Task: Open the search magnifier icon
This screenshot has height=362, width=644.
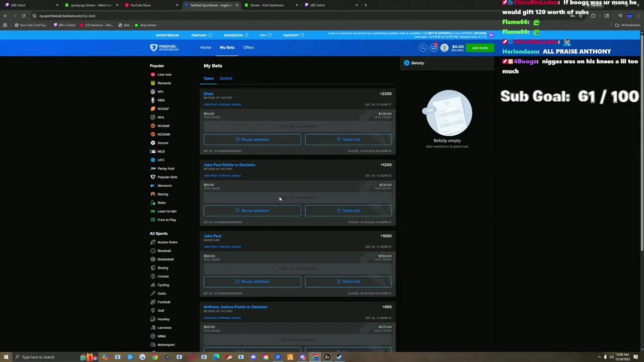Action: [x=423, y=48]
